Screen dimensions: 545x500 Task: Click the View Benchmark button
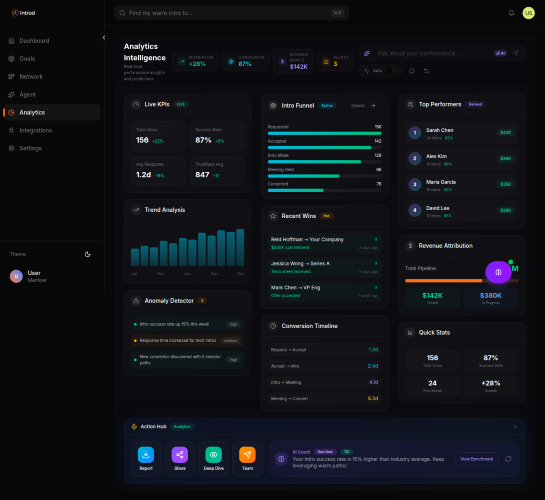tap(477, 459)
